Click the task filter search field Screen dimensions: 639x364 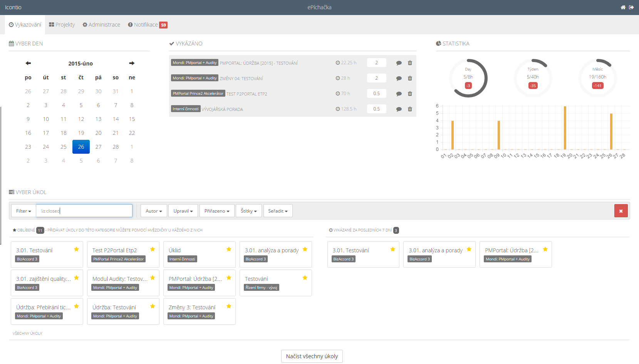click(x=84, y=211)
